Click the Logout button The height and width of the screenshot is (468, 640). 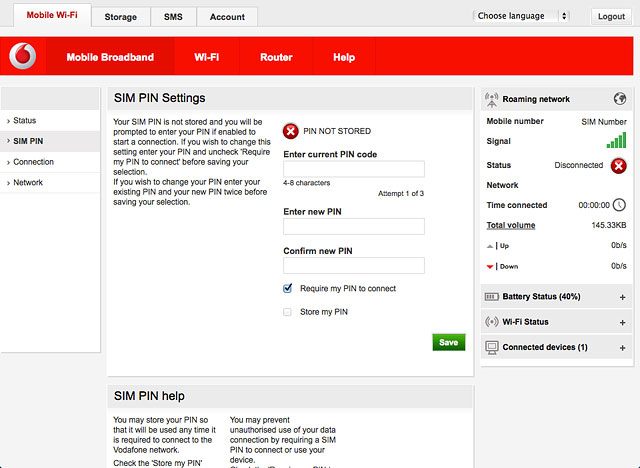[x=611, y=16]
